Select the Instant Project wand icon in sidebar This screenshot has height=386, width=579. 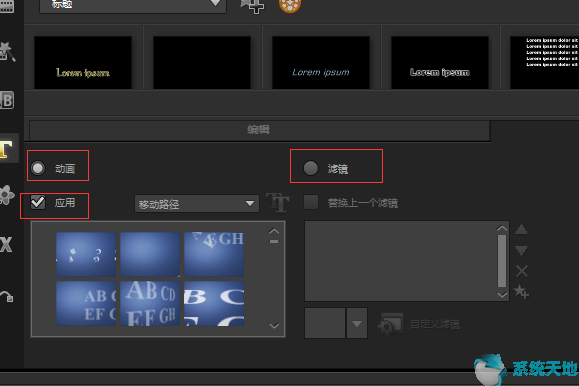7,52
